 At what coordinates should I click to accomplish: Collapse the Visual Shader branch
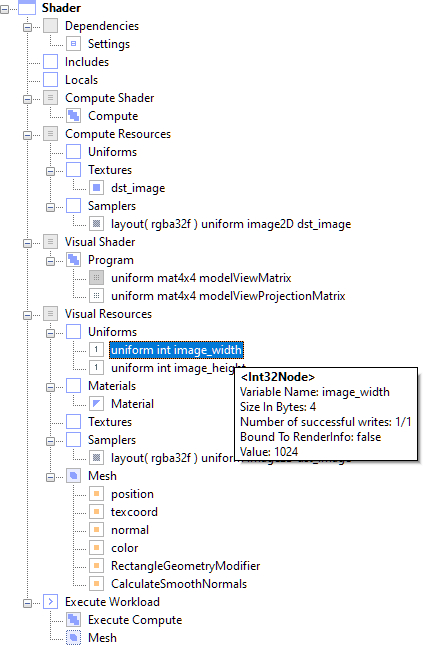click(27, 243)
